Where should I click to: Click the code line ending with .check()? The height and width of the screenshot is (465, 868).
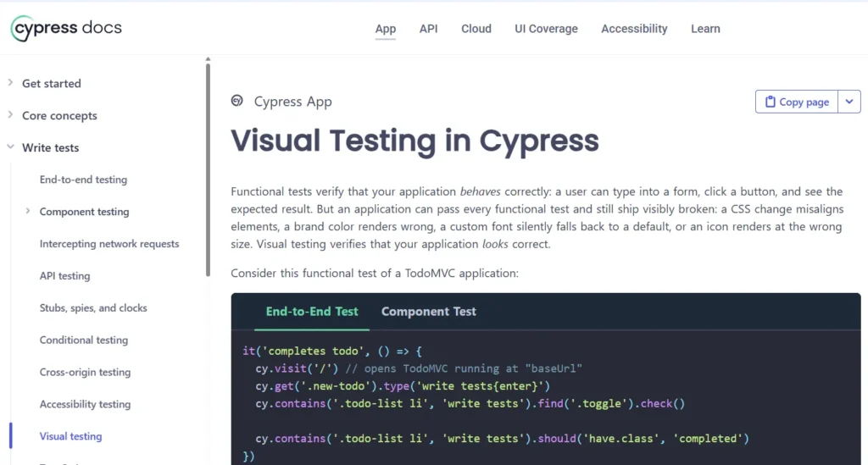click(470, 404)
